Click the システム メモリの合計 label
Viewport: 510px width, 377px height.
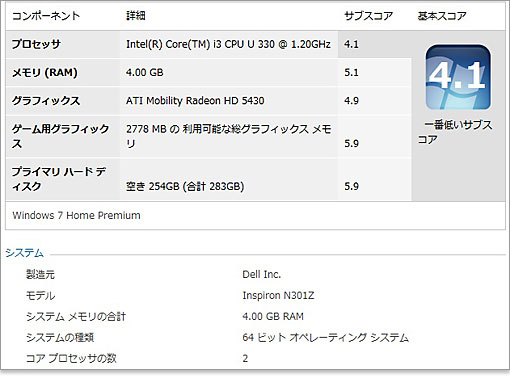tap(76, 316)
